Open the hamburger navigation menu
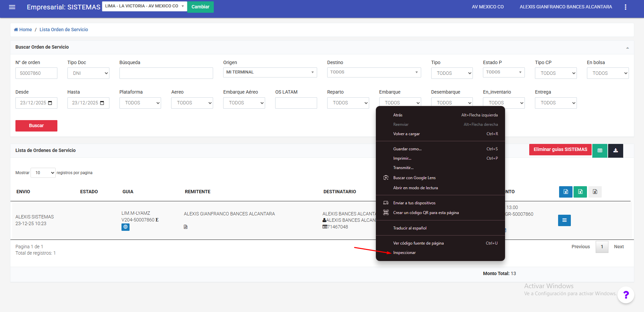This screenshot has width=644, height=312. point(12,7)
